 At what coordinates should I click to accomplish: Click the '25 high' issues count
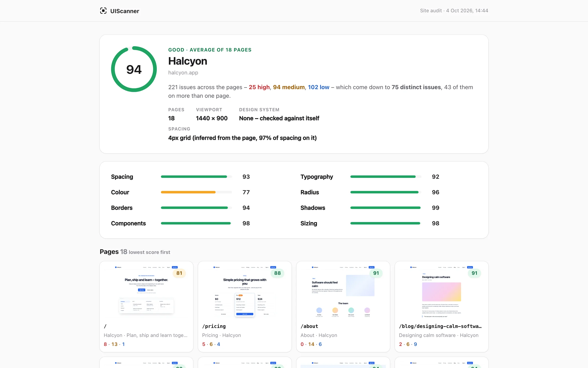259,87
